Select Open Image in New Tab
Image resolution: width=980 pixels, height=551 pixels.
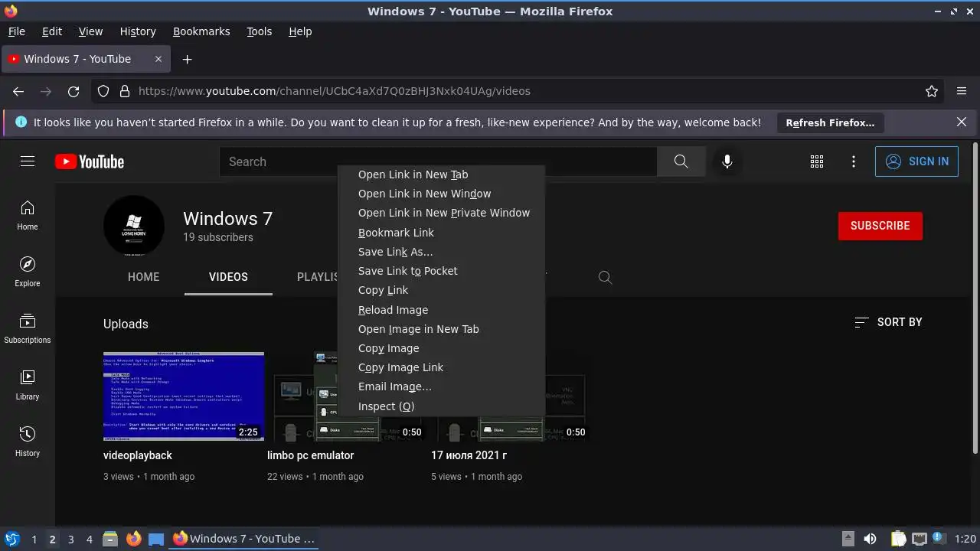[441, 329]
